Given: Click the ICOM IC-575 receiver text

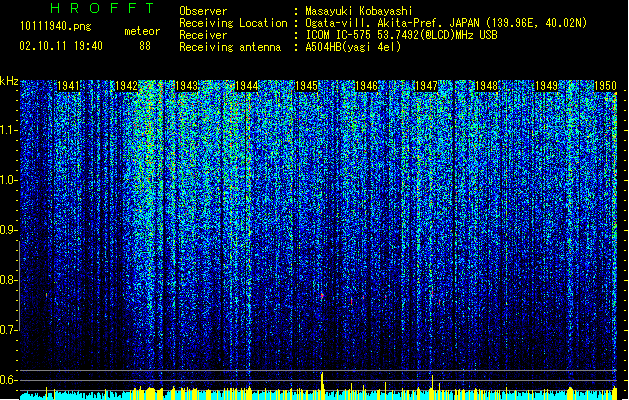Looking at the screenshot, I should (401, 35).
